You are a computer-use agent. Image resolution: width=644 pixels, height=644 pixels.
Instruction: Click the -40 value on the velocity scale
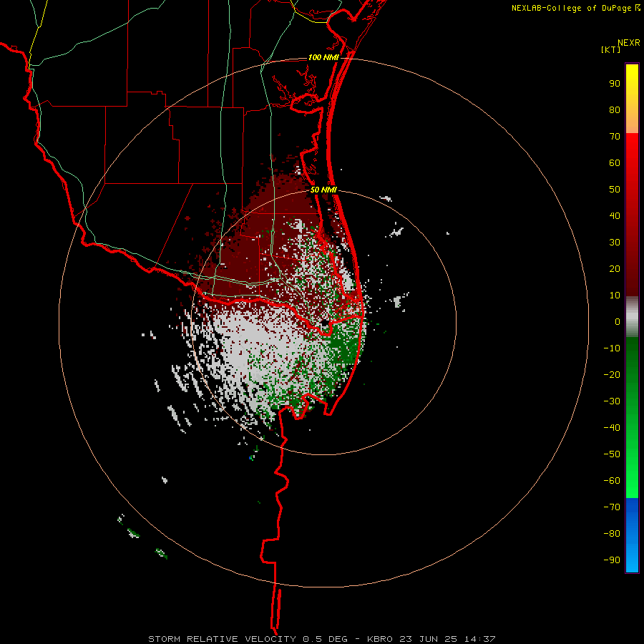pos(612,428)
